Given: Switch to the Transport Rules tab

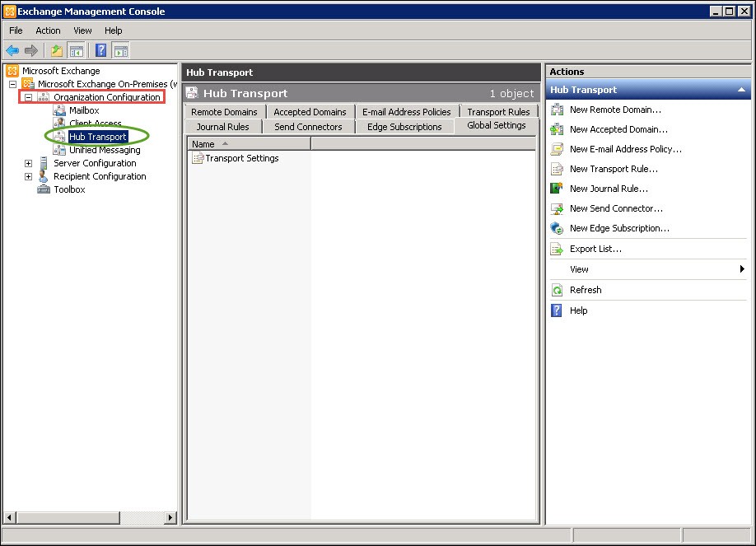Looking at the screenshot, I should pos(498,112).
